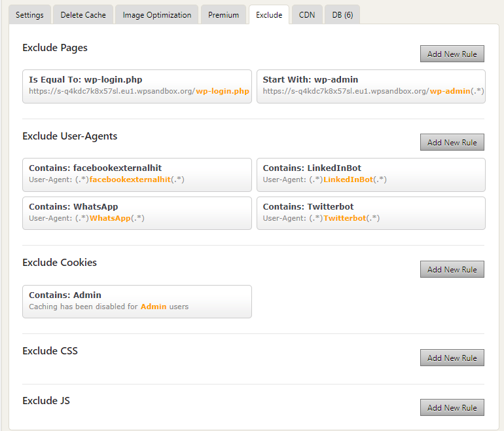
Task: Add a new rule for Exclude User-Agents
Action: [x=452, y=142]
